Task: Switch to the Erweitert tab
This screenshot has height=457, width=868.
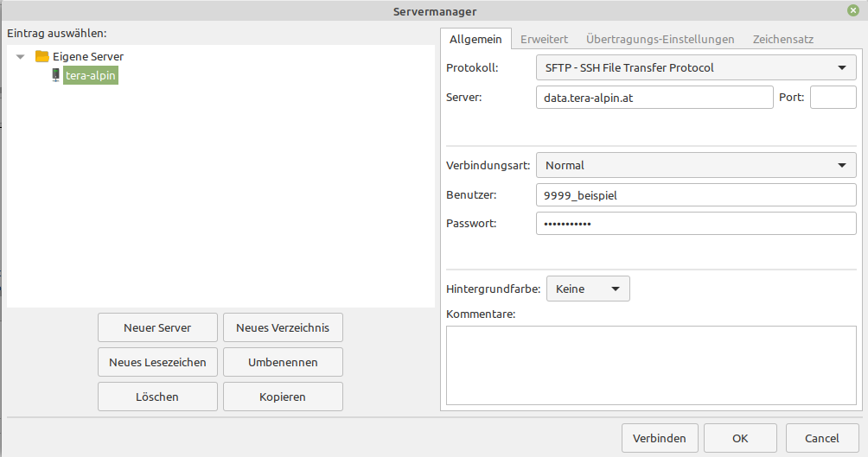Action: point(544,39)
